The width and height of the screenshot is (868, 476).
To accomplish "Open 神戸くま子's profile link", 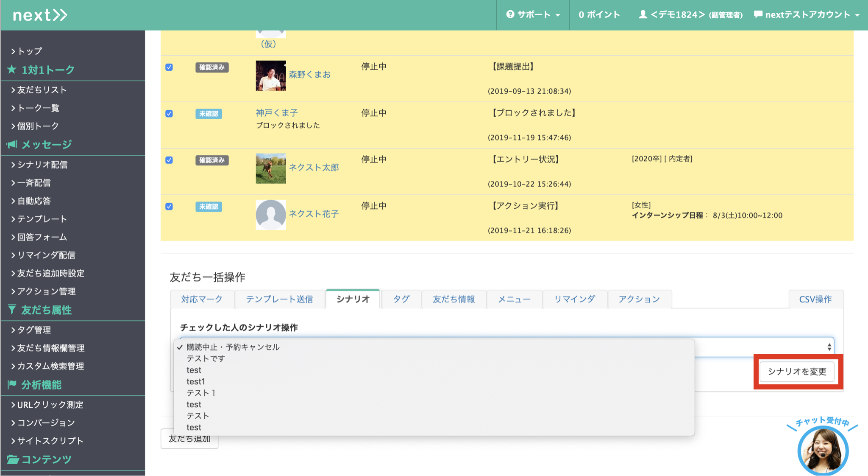I will tap(277, 113).
